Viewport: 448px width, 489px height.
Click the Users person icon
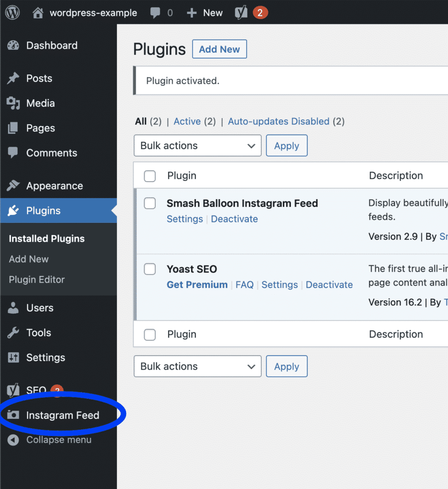point(13,308)
